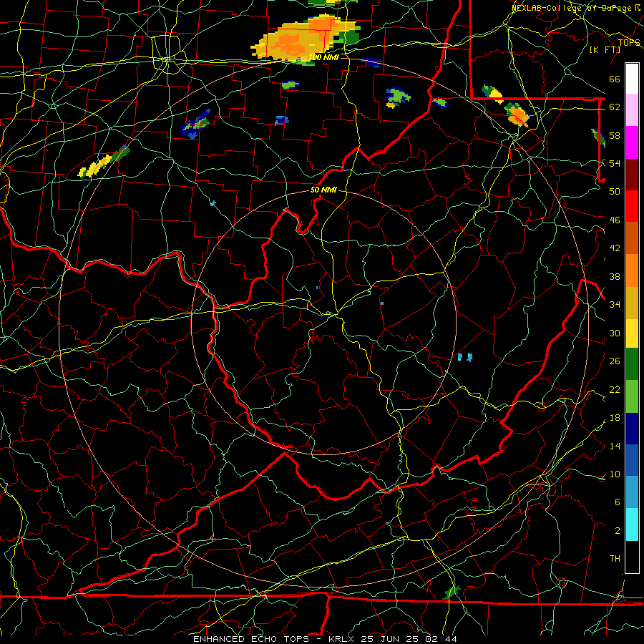Click the legend value 46
644x644 pixels.
[x=614, y=220]
